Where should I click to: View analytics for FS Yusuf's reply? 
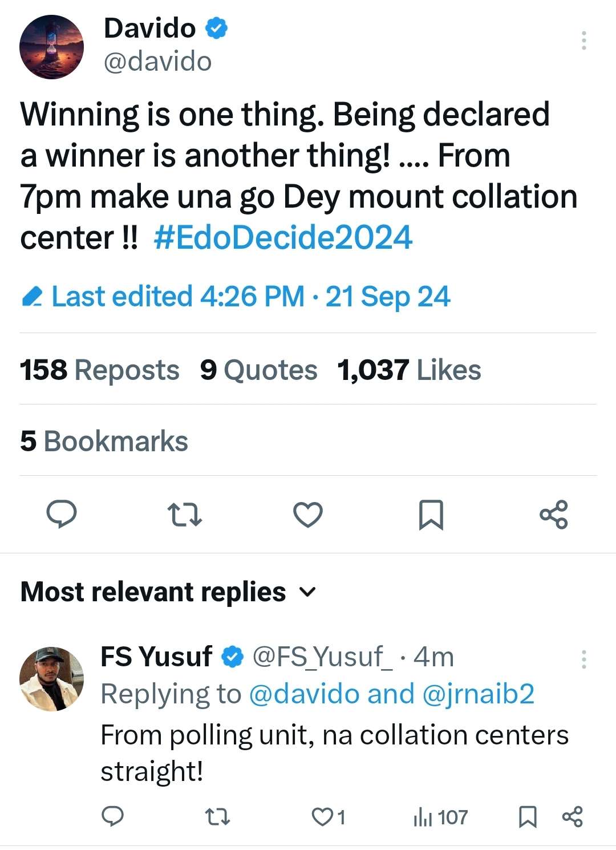pyautogui.click(x=440, y=817)
